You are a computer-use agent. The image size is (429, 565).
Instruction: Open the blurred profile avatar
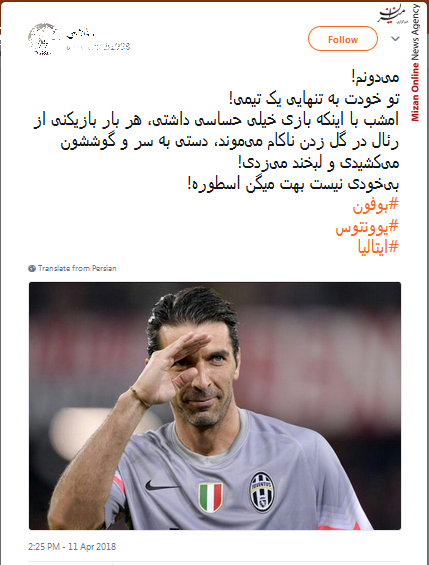[43, 39]
